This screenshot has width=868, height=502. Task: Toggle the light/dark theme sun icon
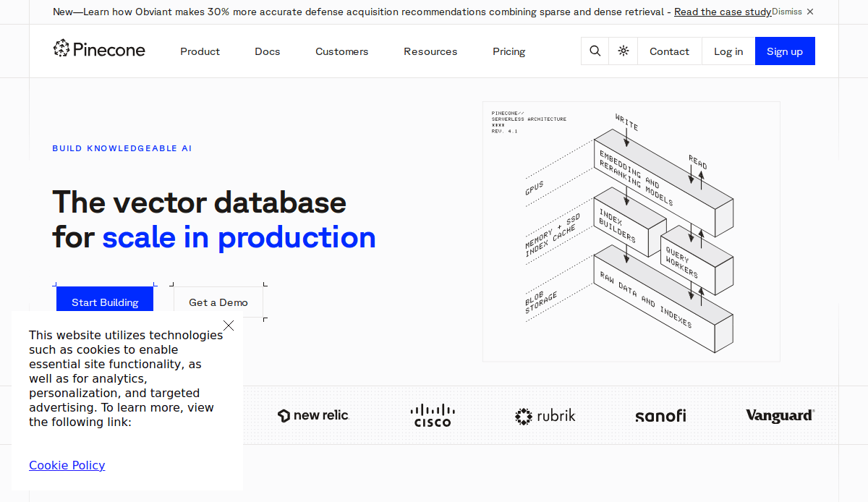624,51
